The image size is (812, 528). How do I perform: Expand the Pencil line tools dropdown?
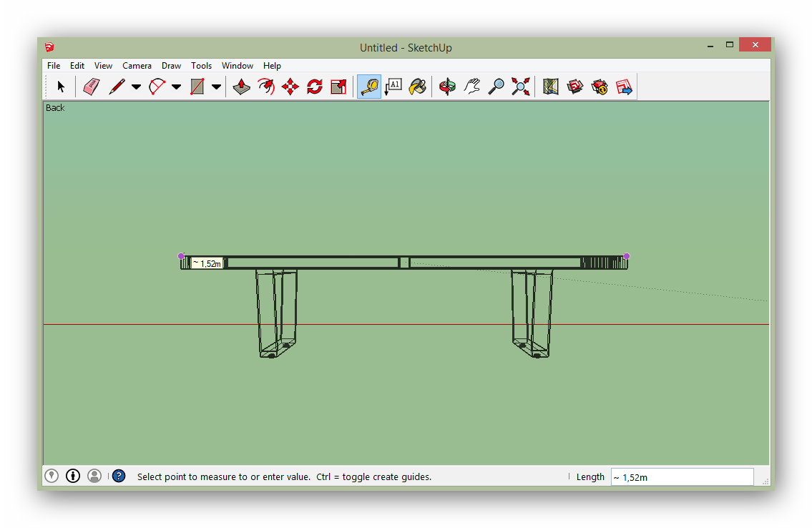point(136,87)
